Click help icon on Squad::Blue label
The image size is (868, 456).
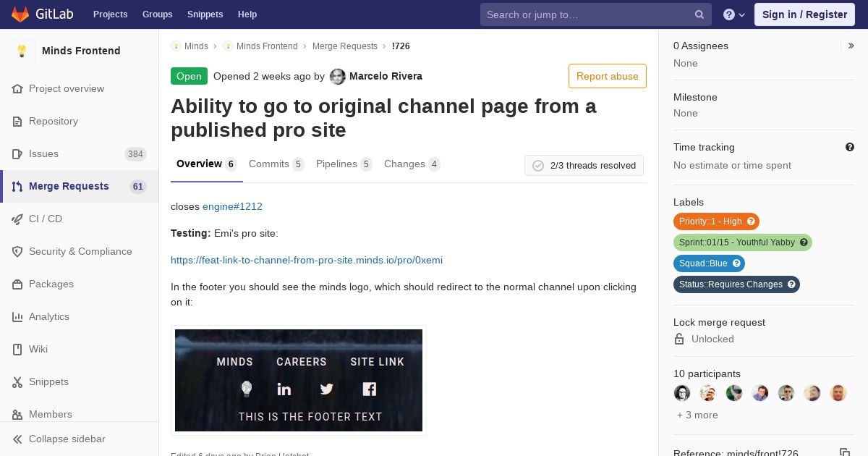[736, 263]
